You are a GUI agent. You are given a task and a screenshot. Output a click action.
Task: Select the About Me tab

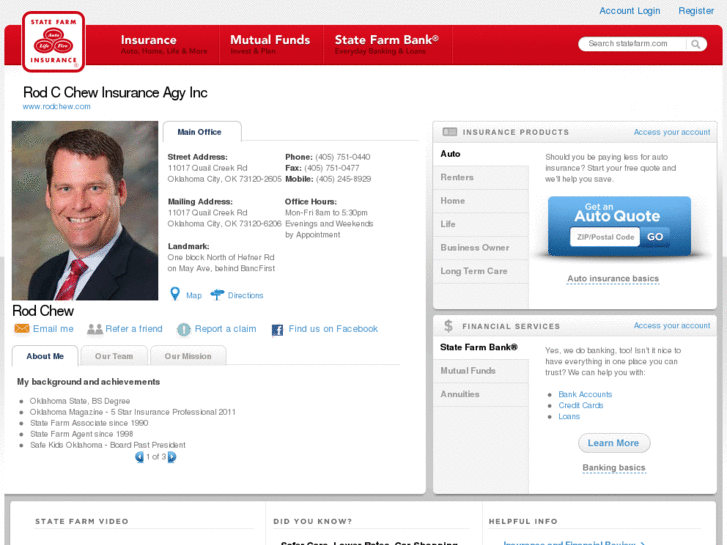click(x=45, y=356)
